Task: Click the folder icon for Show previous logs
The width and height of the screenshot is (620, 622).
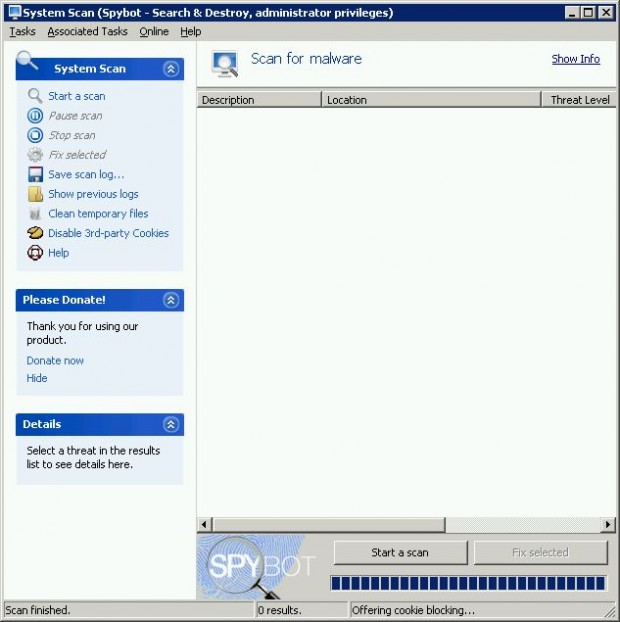Action: [35, 194]
